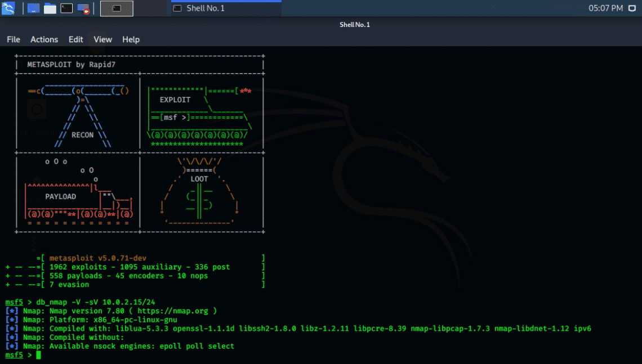Open the Kali dragon applications menu
The image size is (642, 364).
(7, 8)
